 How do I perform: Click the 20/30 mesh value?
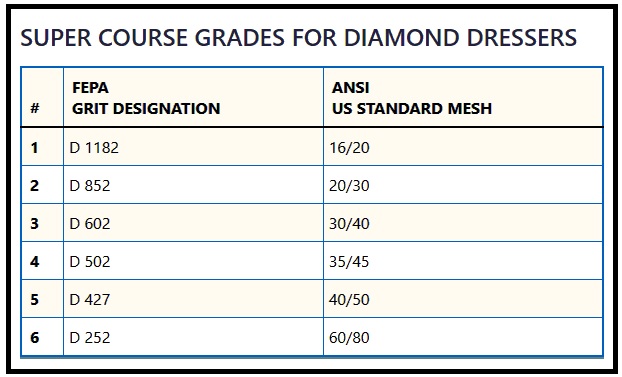click(x=349, y=186)
